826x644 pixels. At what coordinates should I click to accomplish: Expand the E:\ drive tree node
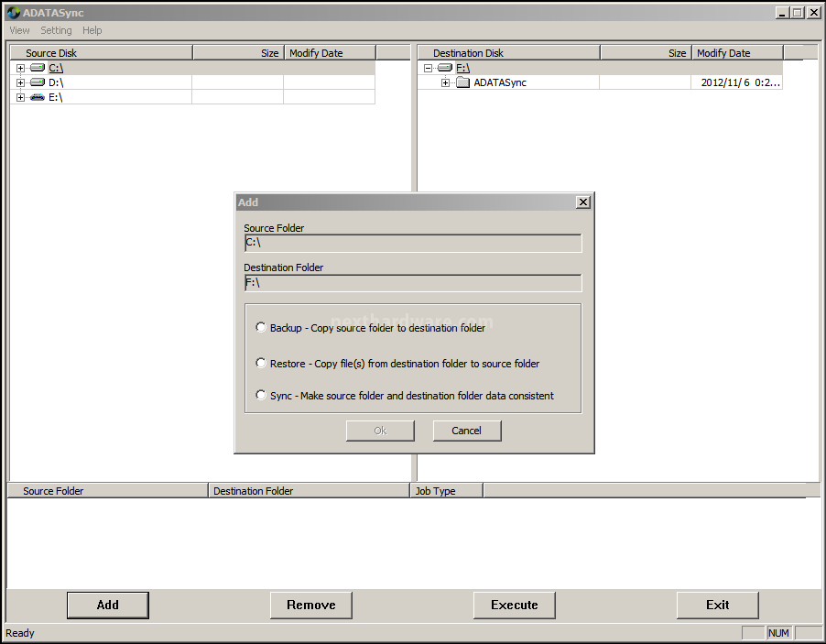[20, 97]
